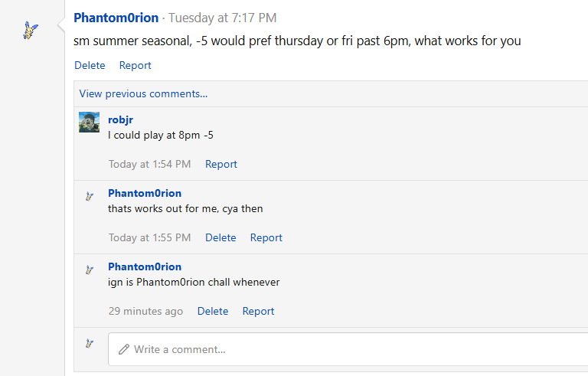588x376 pixels.
Task: Delete the main profile post
Action: [90, 65]
